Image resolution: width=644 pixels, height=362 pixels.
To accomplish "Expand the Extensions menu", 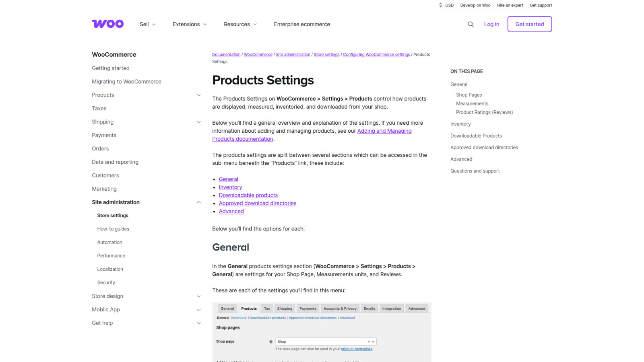I will click(190, 24).
